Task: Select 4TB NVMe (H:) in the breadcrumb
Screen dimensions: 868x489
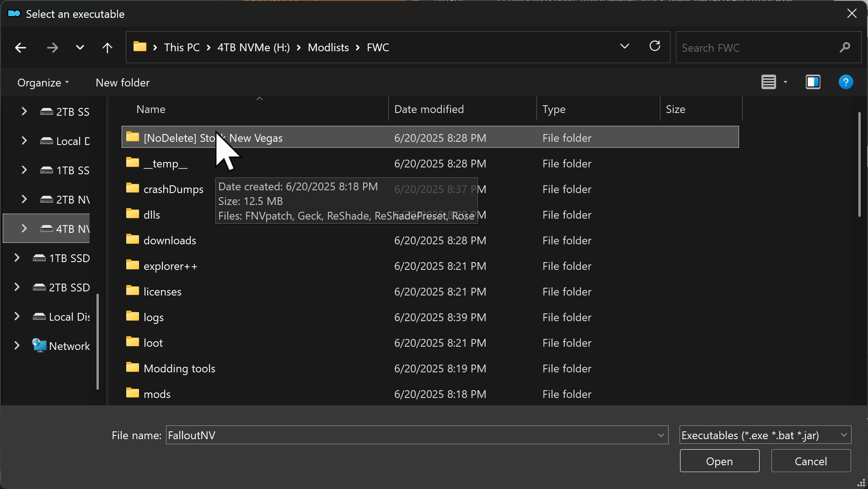Action: click(254, 48)
